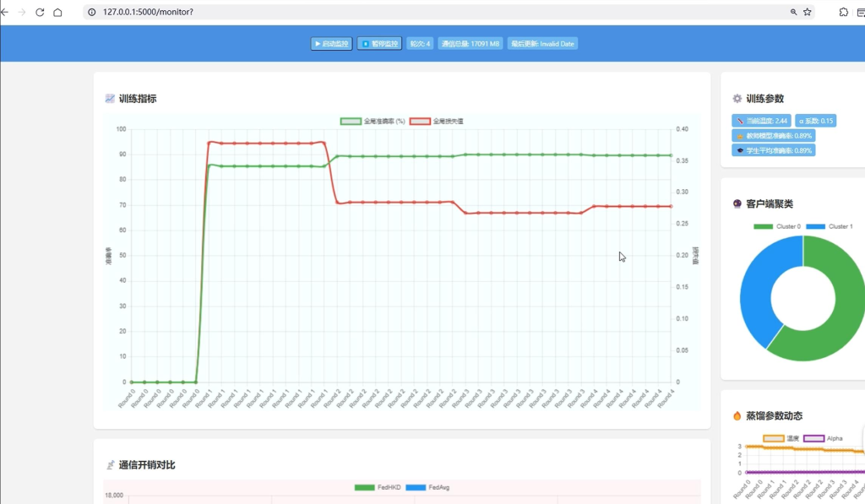Click the zoom magnifier icon in address bar

point(793,13)
